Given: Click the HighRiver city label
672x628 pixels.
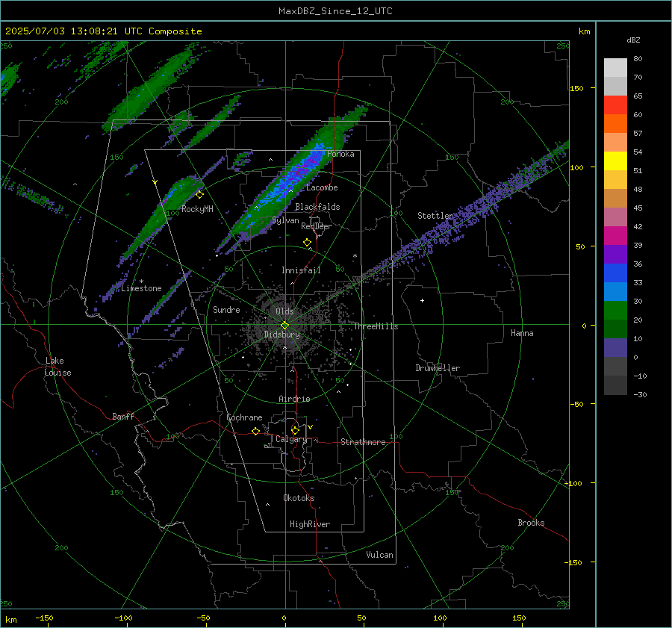Looking at the screenshot, I should [310, 524].
